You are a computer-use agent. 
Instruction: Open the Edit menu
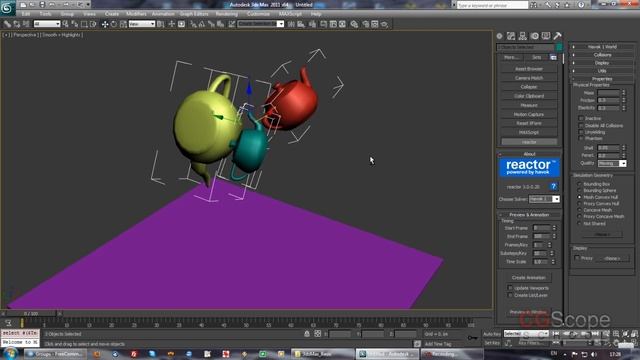(x=26, y=14)
